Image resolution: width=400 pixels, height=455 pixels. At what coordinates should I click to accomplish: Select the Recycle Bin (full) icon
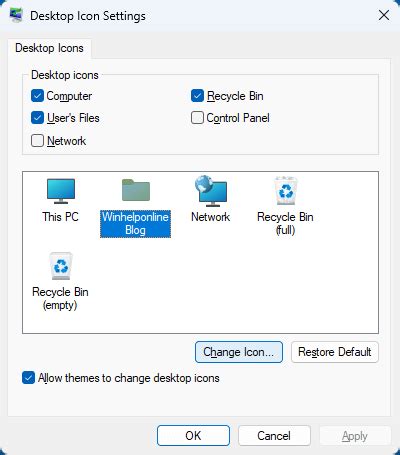point(286,191)
